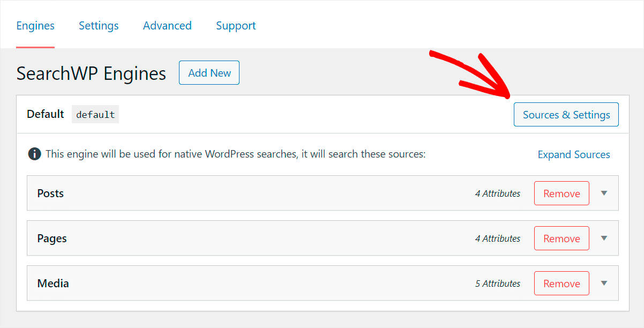644x328 pixels.
Task: Click the 4 Attributes label on Posts
Action: coord(498,193)
